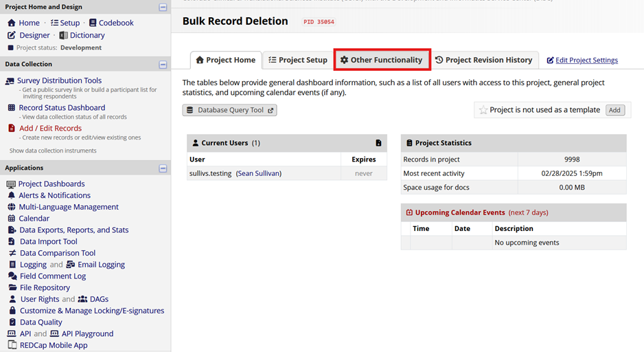644x352 pixels.
Task: Click the Calendar icon in Applications
Action: pos(12,219)
